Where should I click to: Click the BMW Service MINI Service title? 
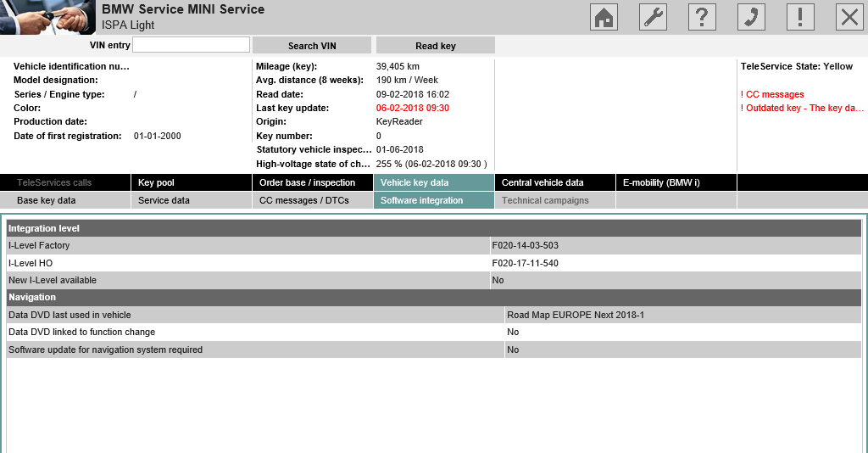183,9
